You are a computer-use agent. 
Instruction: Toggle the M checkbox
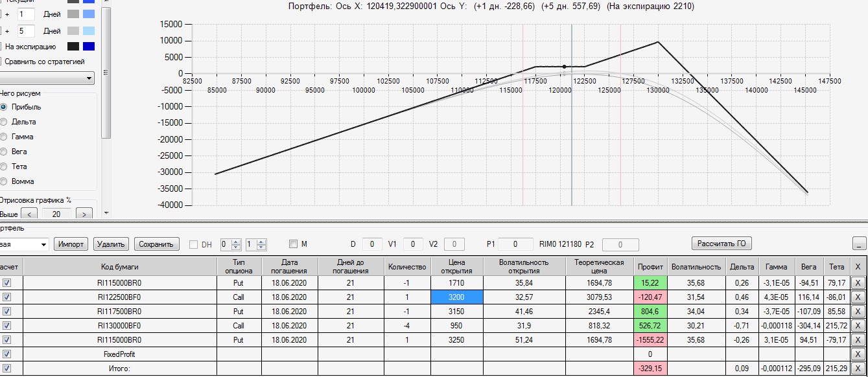pos(293,244)
